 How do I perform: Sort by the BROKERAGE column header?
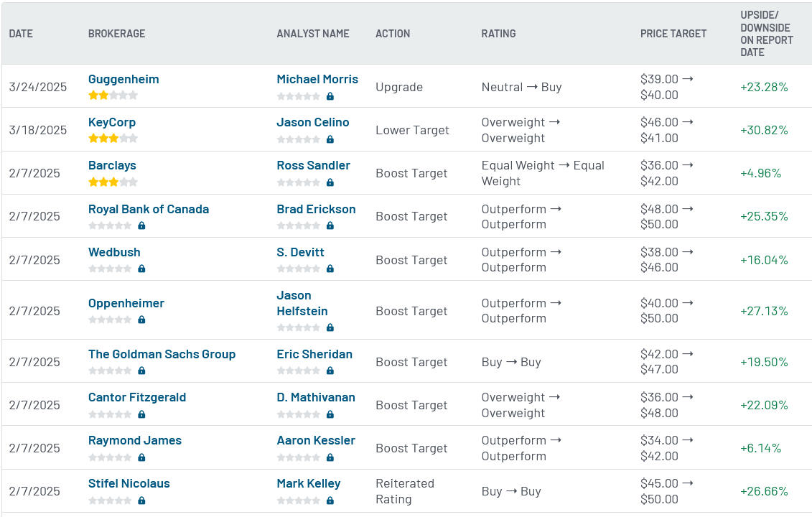tap(116, 34)
